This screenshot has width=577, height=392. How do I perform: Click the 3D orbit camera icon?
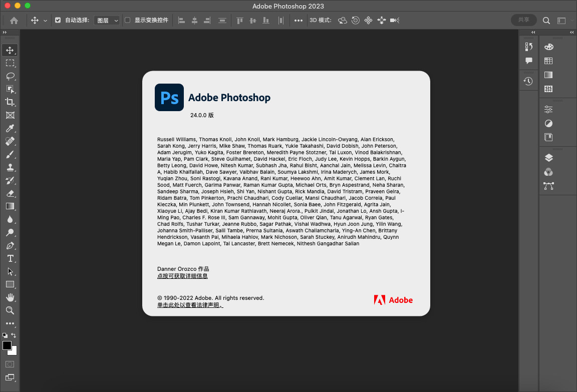click(342, 20)
